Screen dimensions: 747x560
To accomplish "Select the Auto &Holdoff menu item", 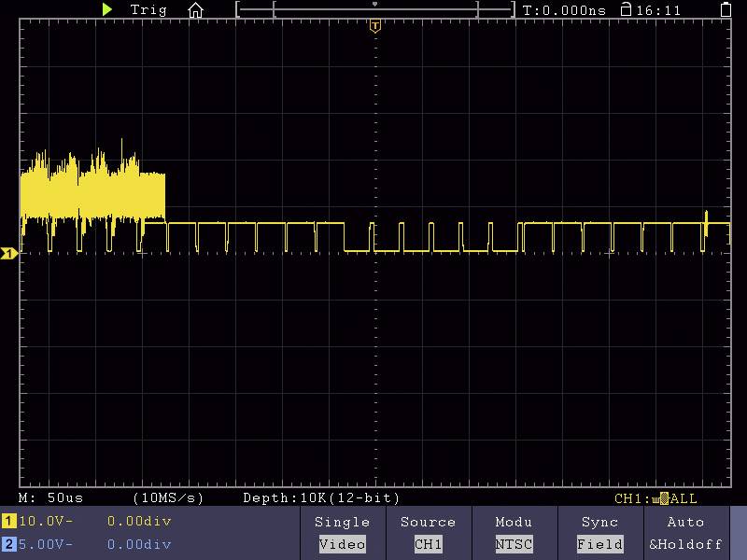I will coord(686,533).
